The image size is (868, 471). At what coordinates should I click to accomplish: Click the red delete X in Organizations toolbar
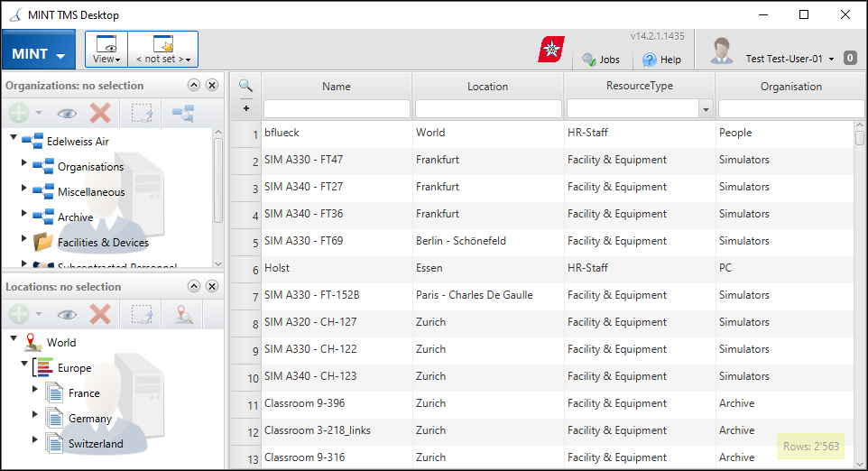100,113
